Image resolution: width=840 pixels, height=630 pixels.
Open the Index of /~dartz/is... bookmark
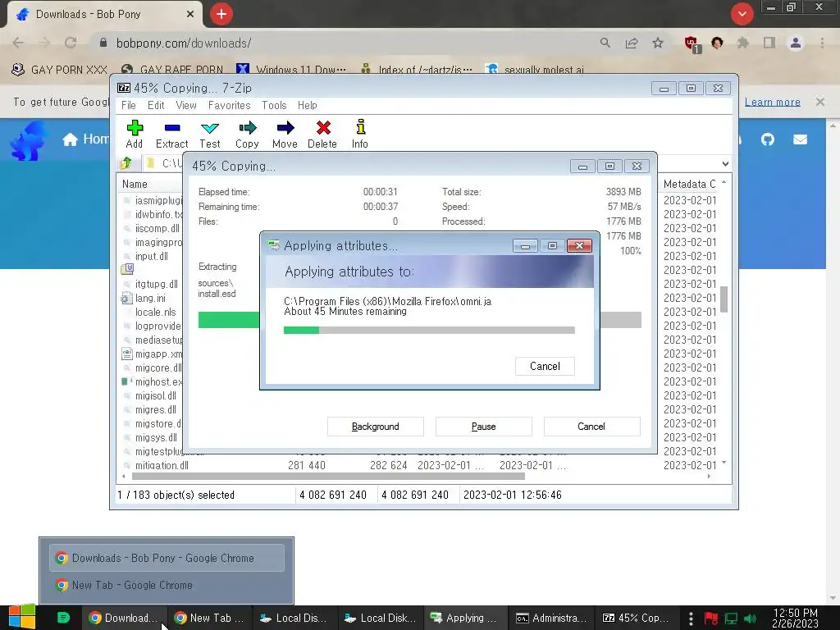click(418, 70)
